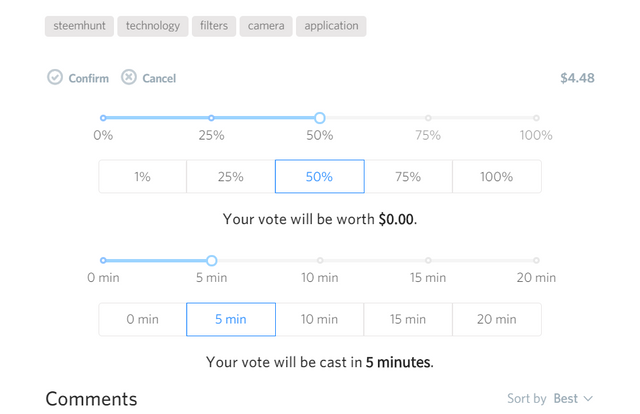
Task: Choose the 10 min delay option
Action: tap(320, 319)
